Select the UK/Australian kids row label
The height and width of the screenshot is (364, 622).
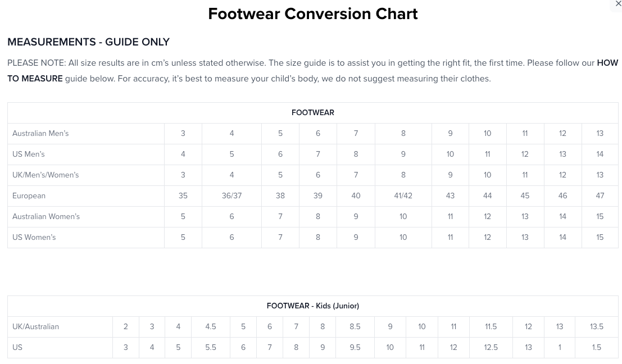36,327
